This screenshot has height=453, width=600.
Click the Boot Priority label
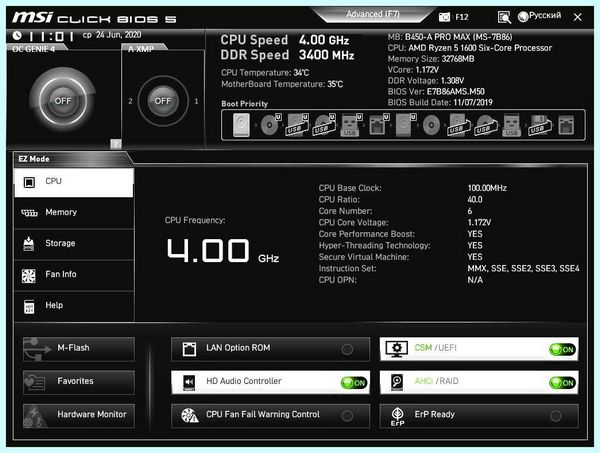tap(245, 104)
